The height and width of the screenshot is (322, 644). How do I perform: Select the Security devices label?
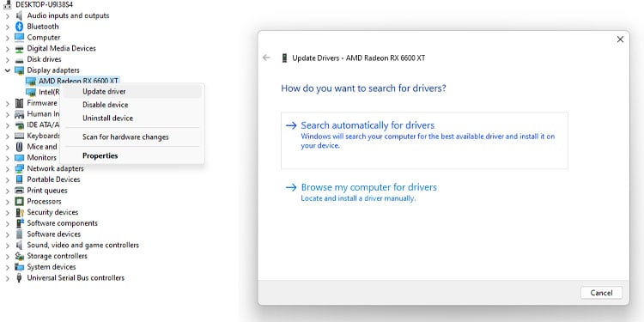pos(52,212)
